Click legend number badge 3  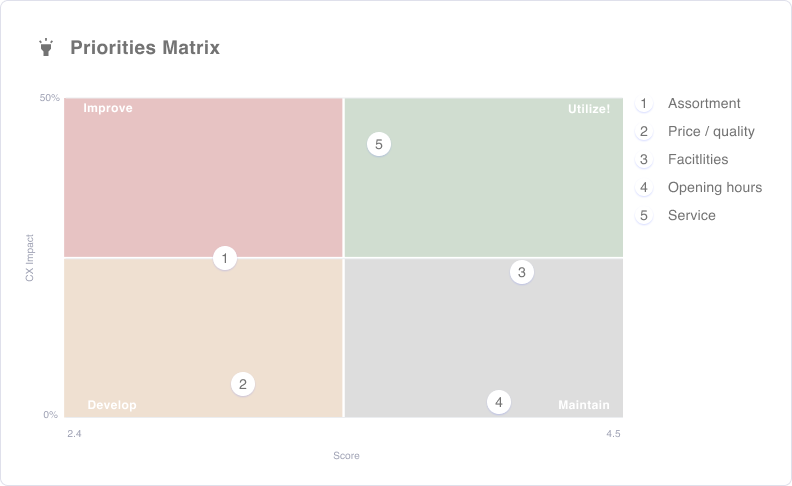pyautogui.click(x=644, y=160)
